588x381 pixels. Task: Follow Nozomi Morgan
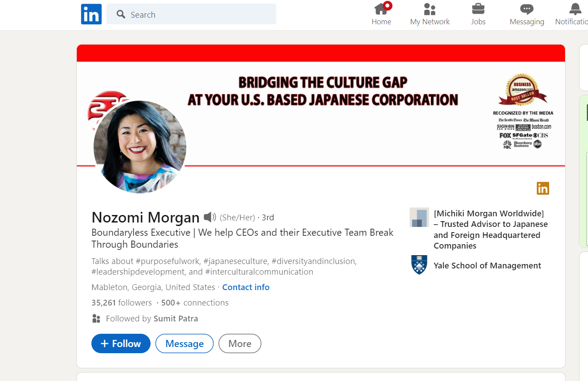[121, 343]
